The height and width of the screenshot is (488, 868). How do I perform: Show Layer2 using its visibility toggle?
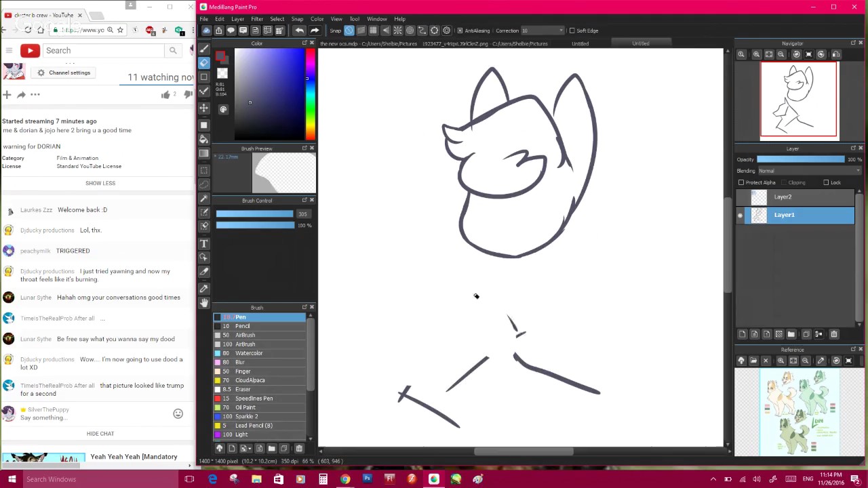point(741,197)
